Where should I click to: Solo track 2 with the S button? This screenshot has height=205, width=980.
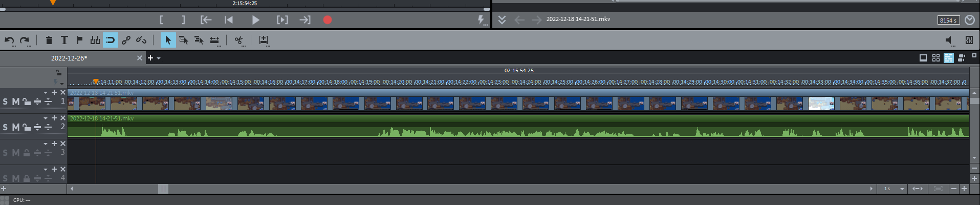click(5, 127)
